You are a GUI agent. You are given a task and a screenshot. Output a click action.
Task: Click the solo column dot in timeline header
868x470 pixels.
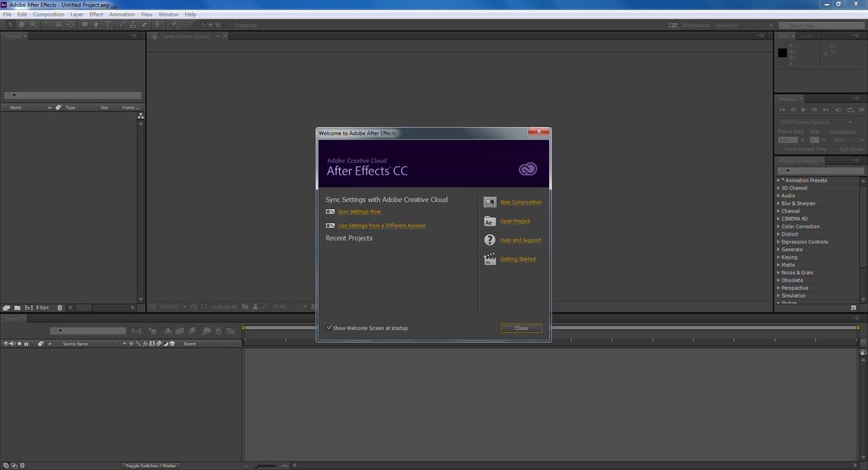20,344
